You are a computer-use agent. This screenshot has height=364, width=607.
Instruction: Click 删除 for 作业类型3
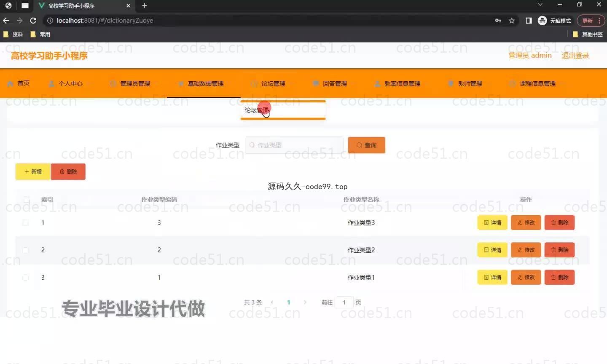pyautogui.click(x=559, y=222)
